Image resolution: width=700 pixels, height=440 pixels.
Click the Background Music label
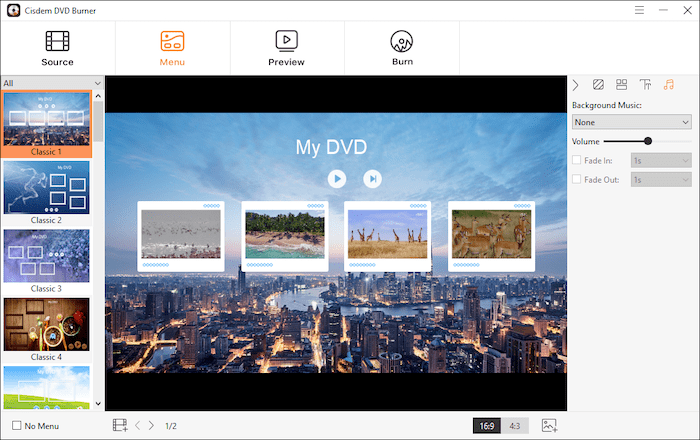point(607,105)
